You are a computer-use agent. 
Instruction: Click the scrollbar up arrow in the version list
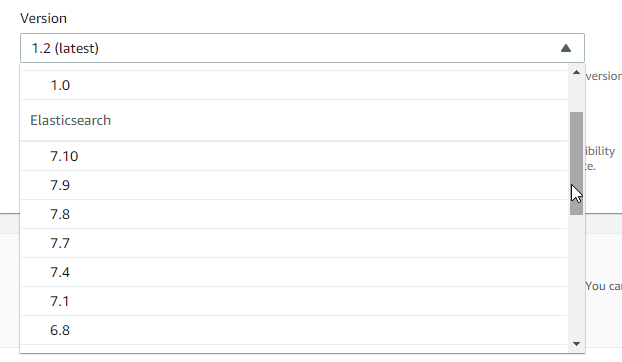pos(576,73)
